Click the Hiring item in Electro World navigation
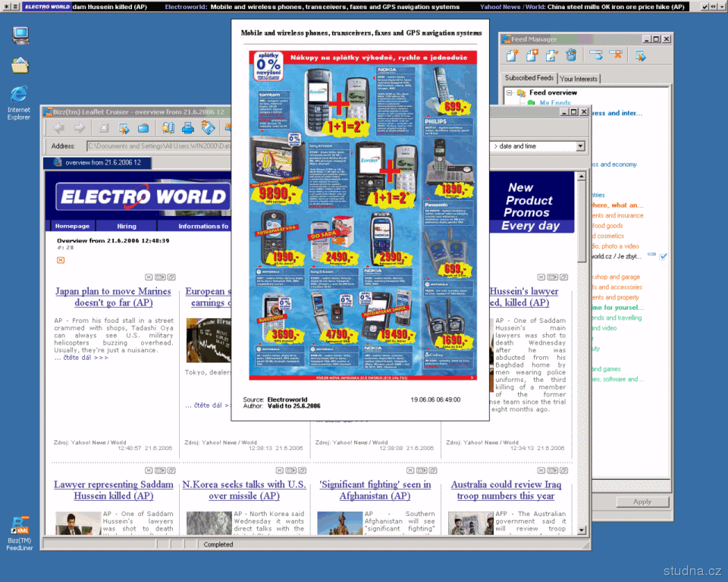The height and width of the screenshot is (582, 728). (x=127, y=226)
